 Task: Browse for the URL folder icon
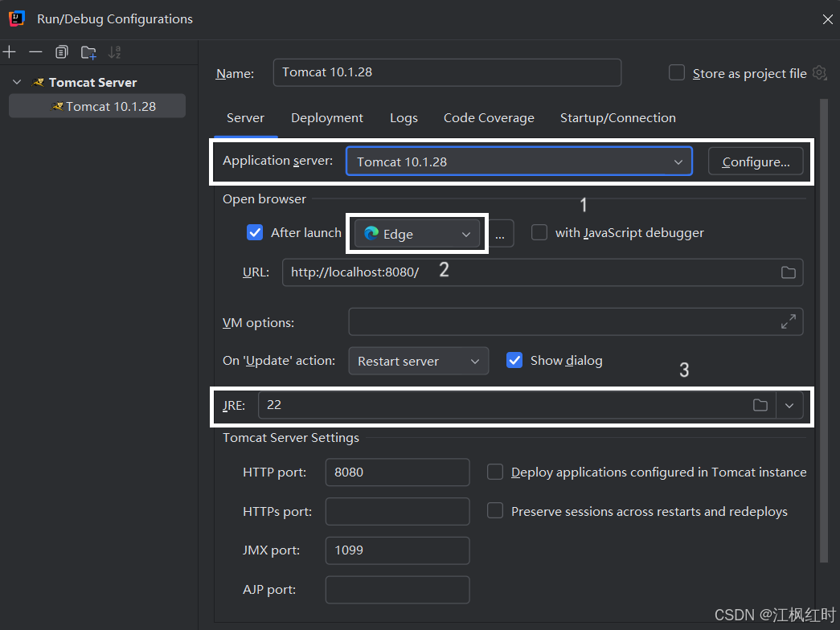pos(788,272)
